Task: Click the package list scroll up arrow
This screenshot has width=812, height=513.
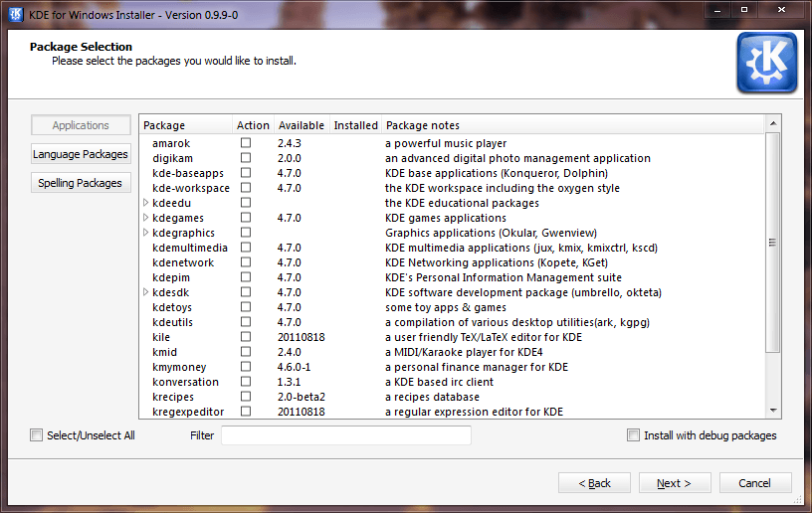Action: 772,123
